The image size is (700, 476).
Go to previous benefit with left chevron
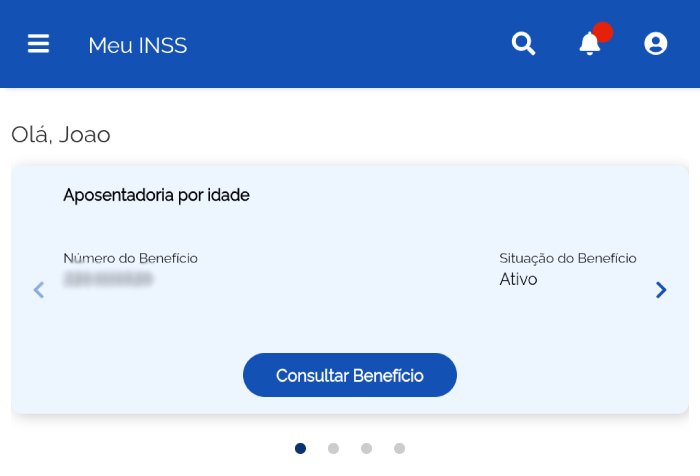tap(39, 290)
